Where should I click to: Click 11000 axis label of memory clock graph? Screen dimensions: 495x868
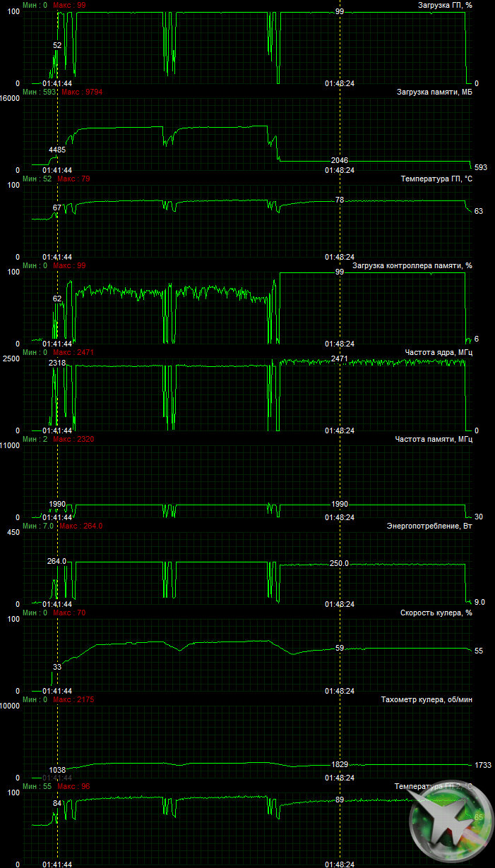(x=10, y=445)
